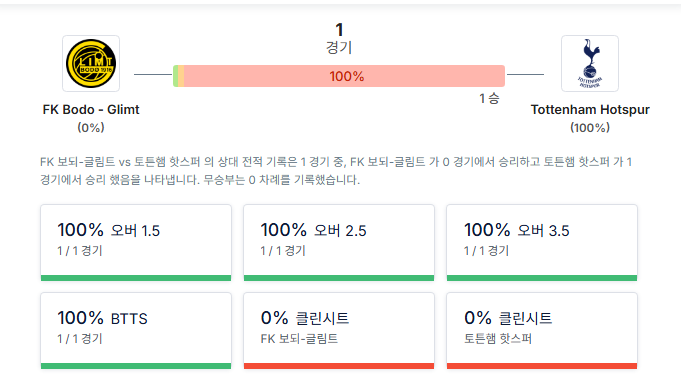Open the FK Bodo - Glimt team name link
This screenshot has height=379, width=681.
pos(91,109)
